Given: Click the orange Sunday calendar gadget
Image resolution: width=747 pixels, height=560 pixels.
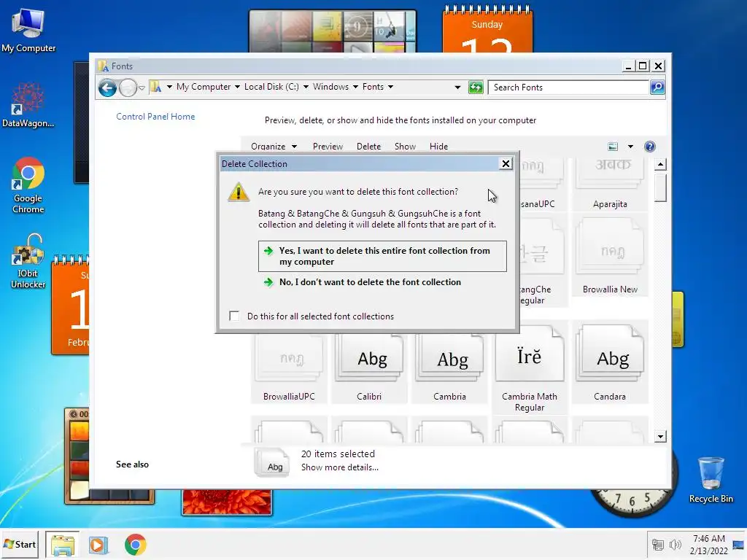Looking at the screenshot, I should tap(487, 29).
